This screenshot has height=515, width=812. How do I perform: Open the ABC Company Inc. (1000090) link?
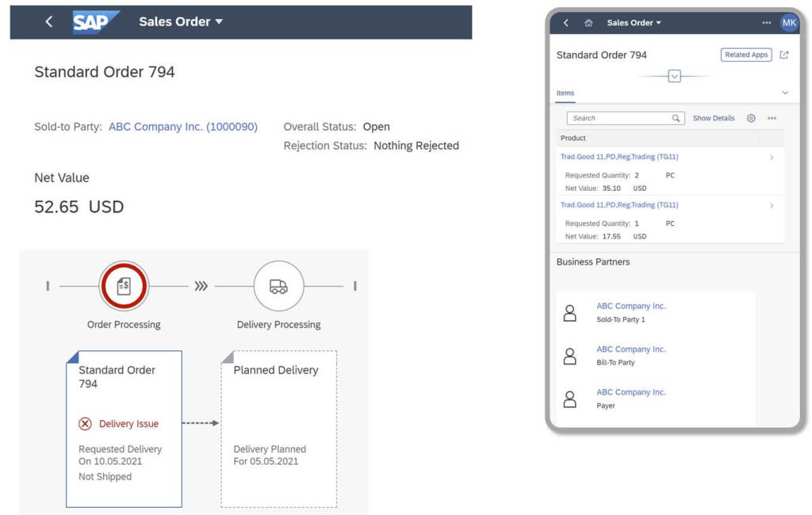[182, 127]
